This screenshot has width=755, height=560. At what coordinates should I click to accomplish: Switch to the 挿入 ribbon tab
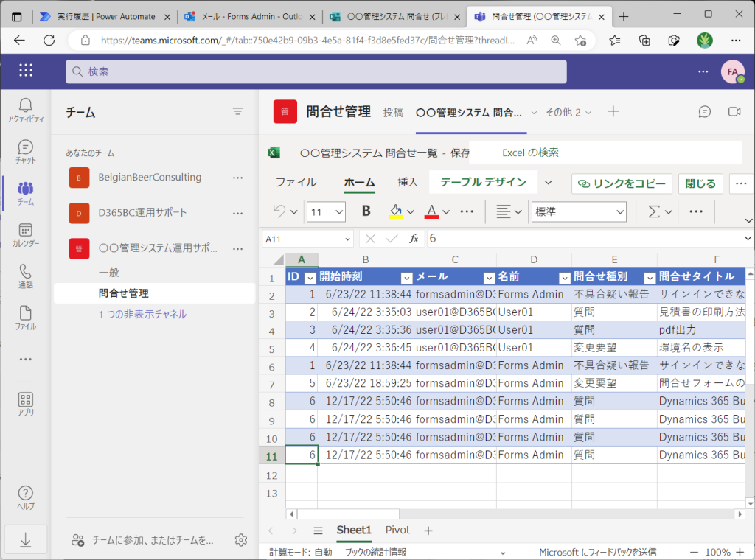(407, 182)
